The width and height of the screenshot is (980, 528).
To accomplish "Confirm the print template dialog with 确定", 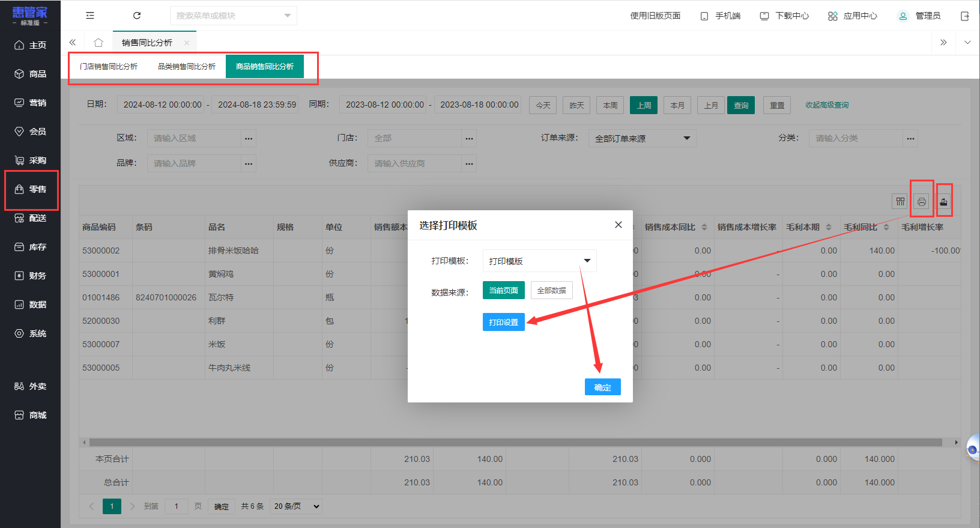I will [603, 387].
